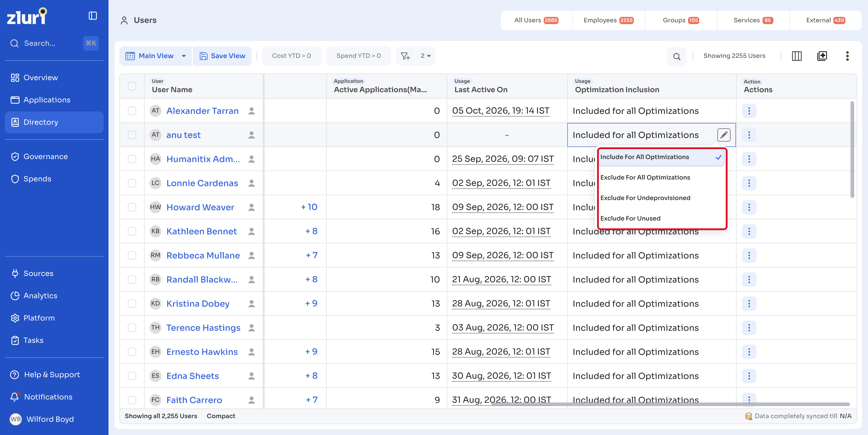Select the Kathleen Bennet row checkbox
The image size is (868, 435).
tap(132, 231)
